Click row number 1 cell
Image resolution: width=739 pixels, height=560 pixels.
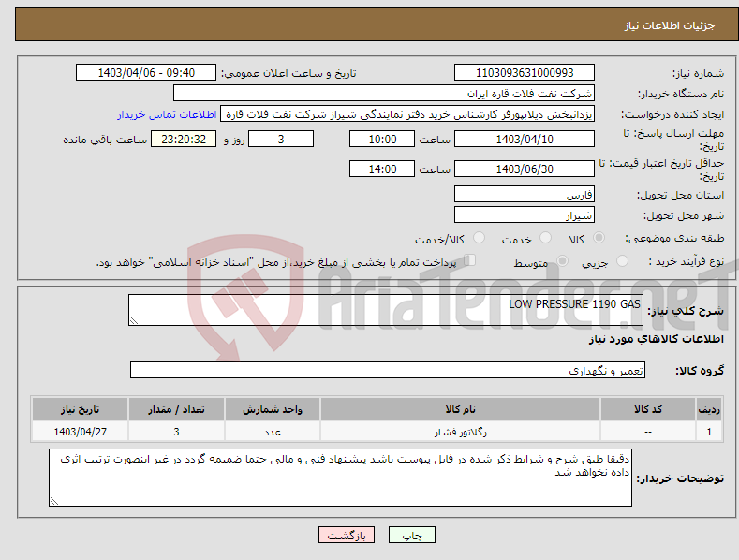tap(709, 432)
